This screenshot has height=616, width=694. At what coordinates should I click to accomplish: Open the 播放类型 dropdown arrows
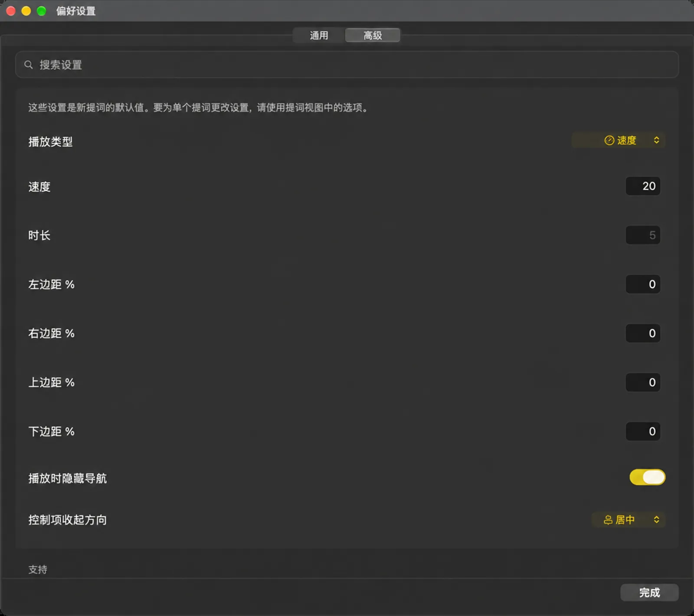tap(656, 140)
